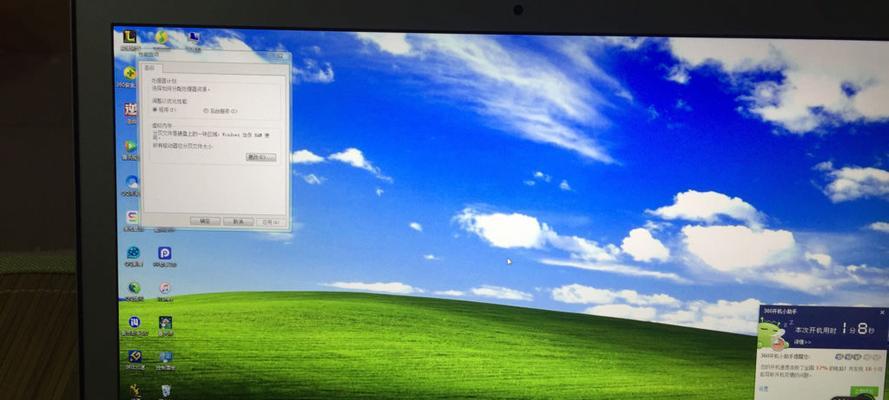Close the 360 boot-time popup
This screenshot has height=400, width=889.
(x=882, y=312)
